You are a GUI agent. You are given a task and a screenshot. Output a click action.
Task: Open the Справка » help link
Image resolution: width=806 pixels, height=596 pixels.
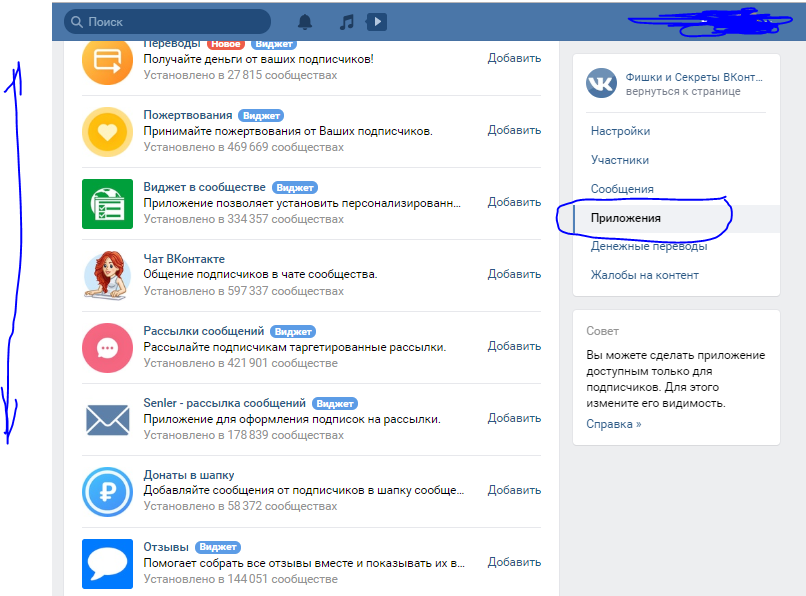coord(614,424)
